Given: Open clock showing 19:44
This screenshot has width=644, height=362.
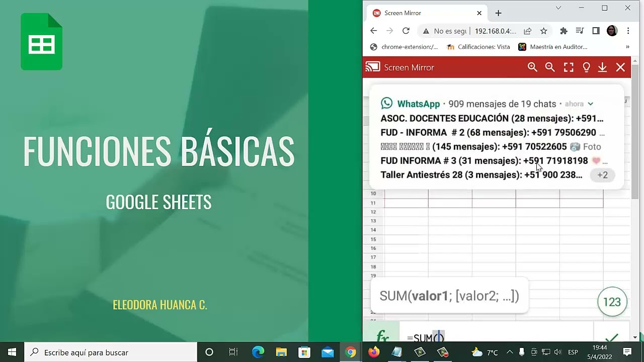Looking at the screenshot, I should pyautogui.click(x=600, y=352).
